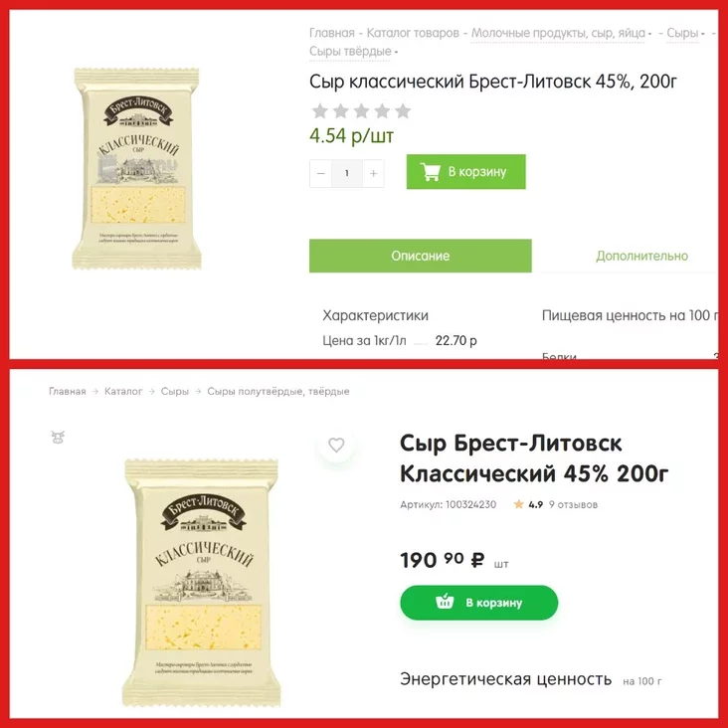Expand the Сыры breadcrumb dropdown
Screen dimensions: 728x728
click(685, 33)
